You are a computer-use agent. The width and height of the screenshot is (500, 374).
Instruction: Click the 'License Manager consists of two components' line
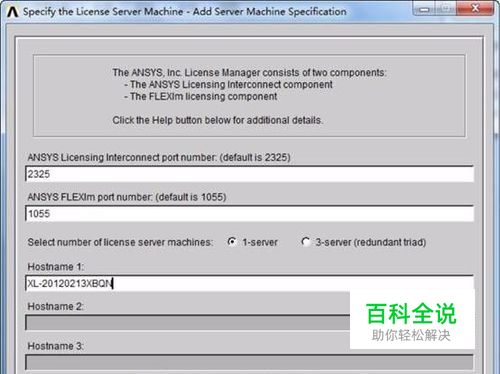(249, 72)
